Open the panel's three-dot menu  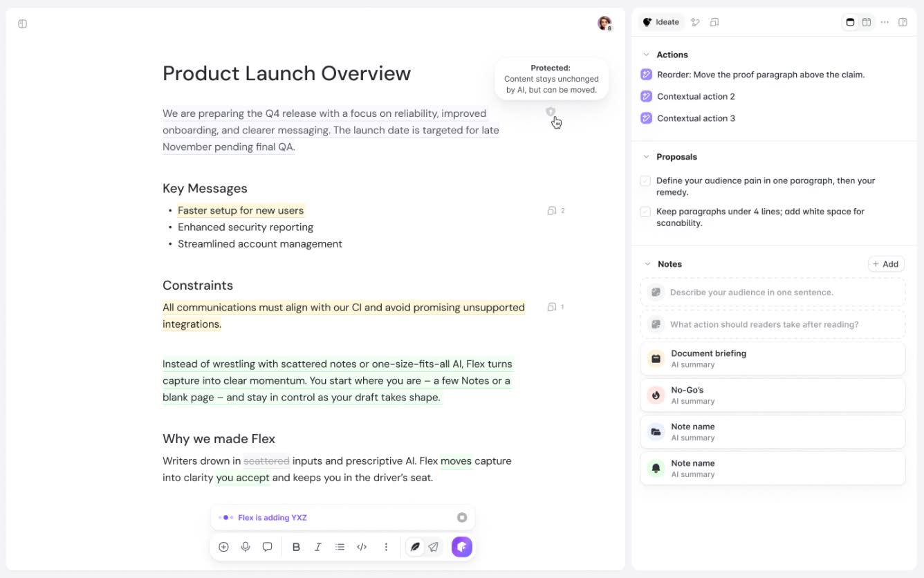click(885, 22)
